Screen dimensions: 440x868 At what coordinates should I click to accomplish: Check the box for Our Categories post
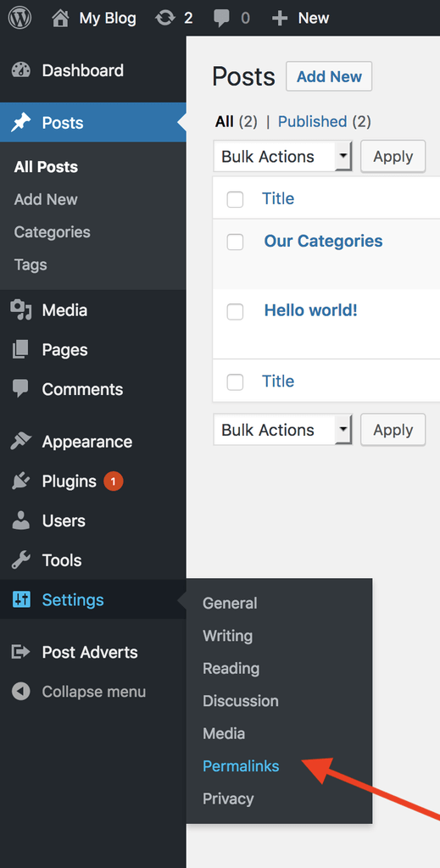coord(235,242)
